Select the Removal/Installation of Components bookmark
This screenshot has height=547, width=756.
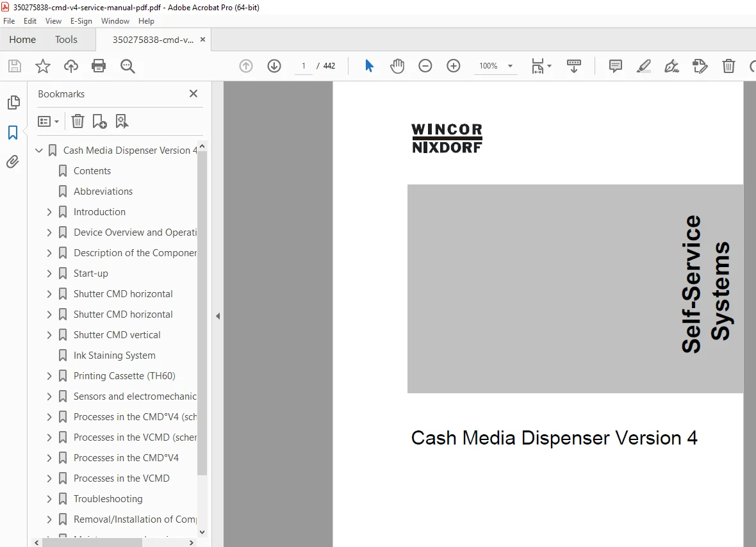click(135, 519)
